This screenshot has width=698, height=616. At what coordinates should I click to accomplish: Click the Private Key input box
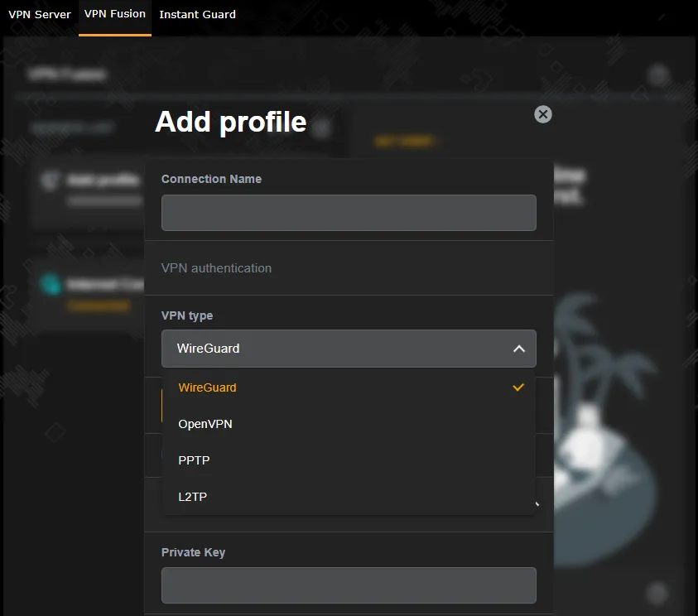349,585
